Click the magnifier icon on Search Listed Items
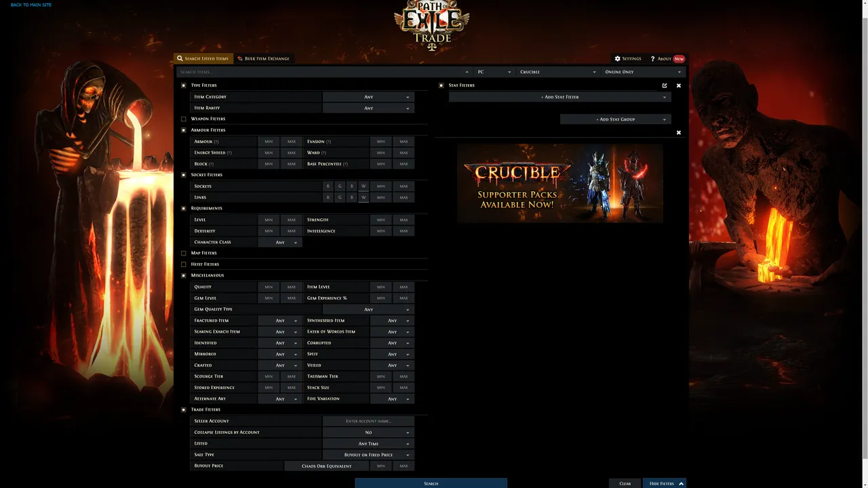868x488 pixels. click(x=180, y=58)
